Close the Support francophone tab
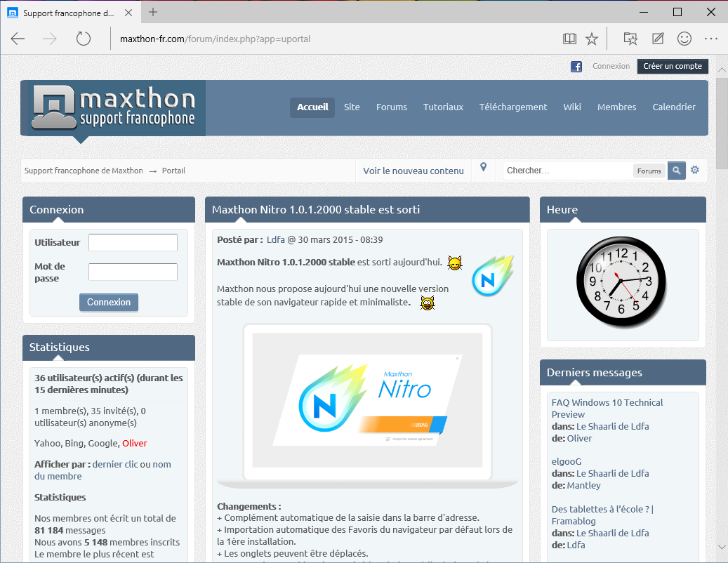Image resolution: width=728 pixels, height=563 pixels. point(128,13)
